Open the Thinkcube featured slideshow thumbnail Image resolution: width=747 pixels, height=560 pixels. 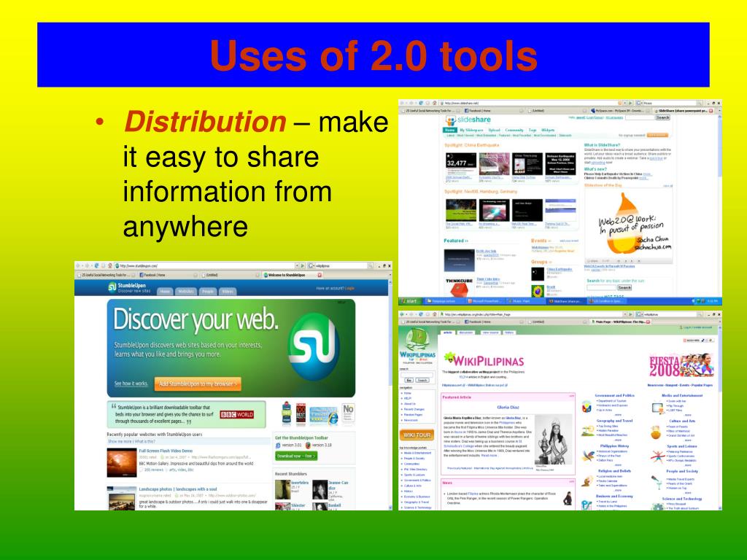pyautogui.click(x=460, y=286)
